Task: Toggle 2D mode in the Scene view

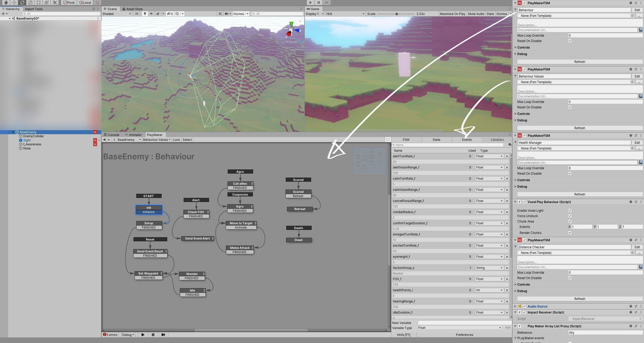Action: (137, 14)
